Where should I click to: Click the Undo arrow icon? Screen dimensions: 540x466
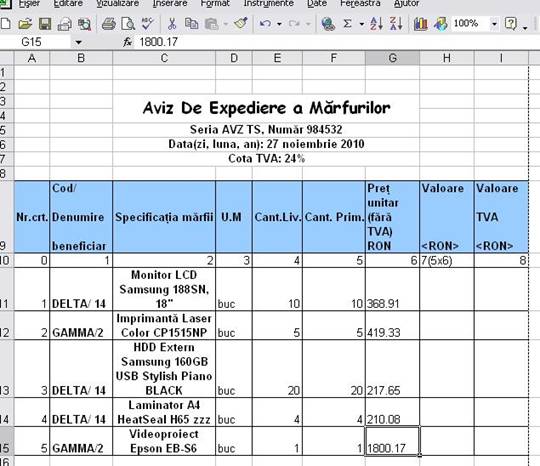[265, 24]
